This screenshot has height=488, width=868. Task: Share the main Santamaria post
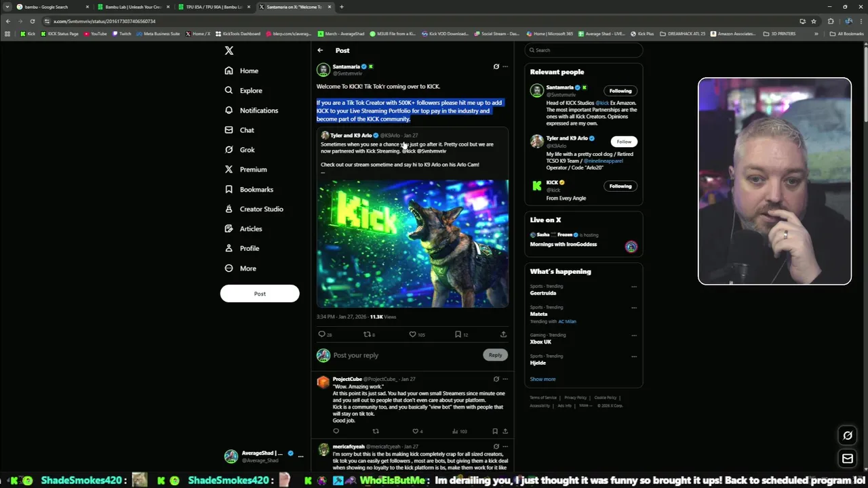pyautogui.click(x=503, y=334)
